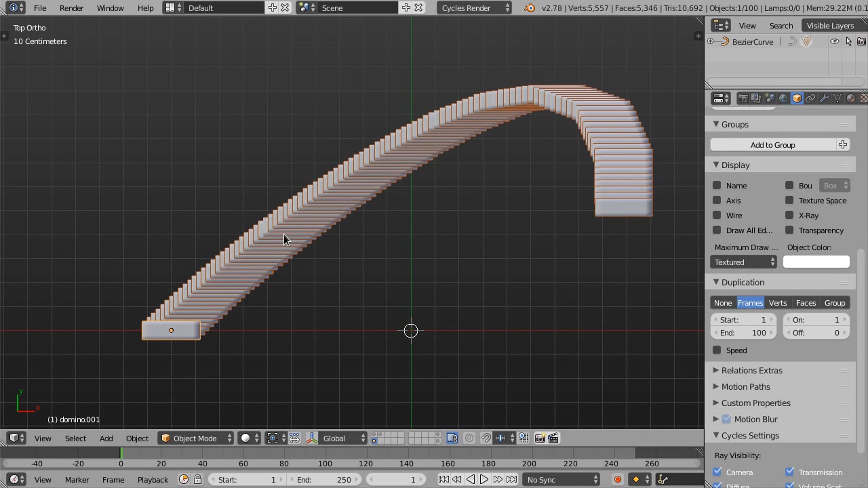Select the Verts duplication tab
868x488 pixels.
coord(778,303)
